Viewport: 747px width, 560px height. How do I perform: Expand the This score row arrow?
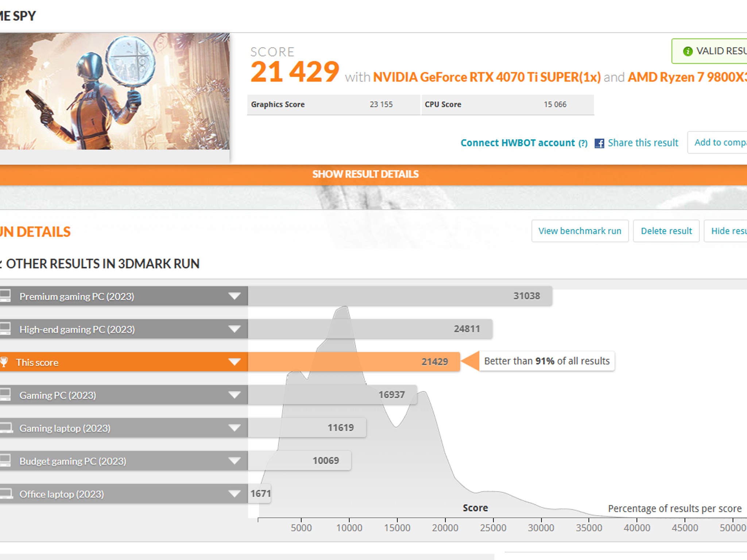[234, 362]
